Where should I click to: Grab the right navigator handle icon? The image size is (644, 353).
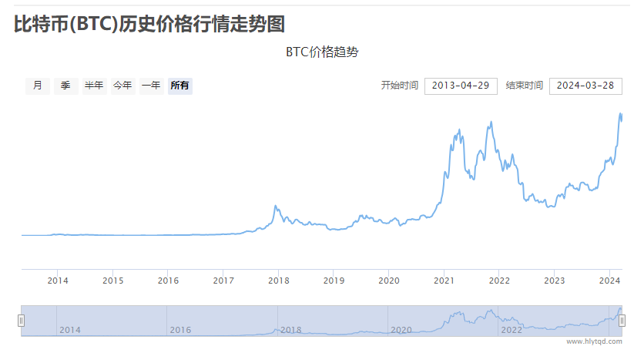[x=622, y=321]
